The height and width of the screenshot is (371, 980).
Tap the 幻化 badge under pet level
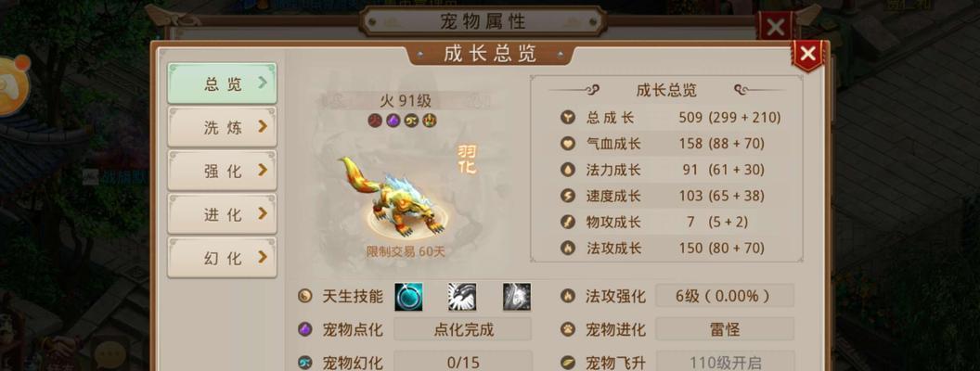(x=411, y=122)
